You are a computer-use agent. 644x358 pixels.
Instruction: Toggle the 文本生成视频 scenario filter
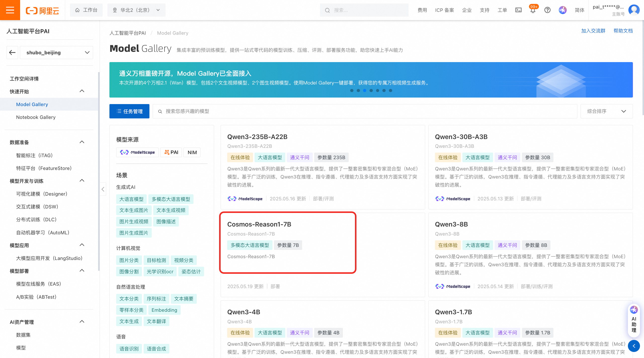pyautogui.click(x=171, y=210)
